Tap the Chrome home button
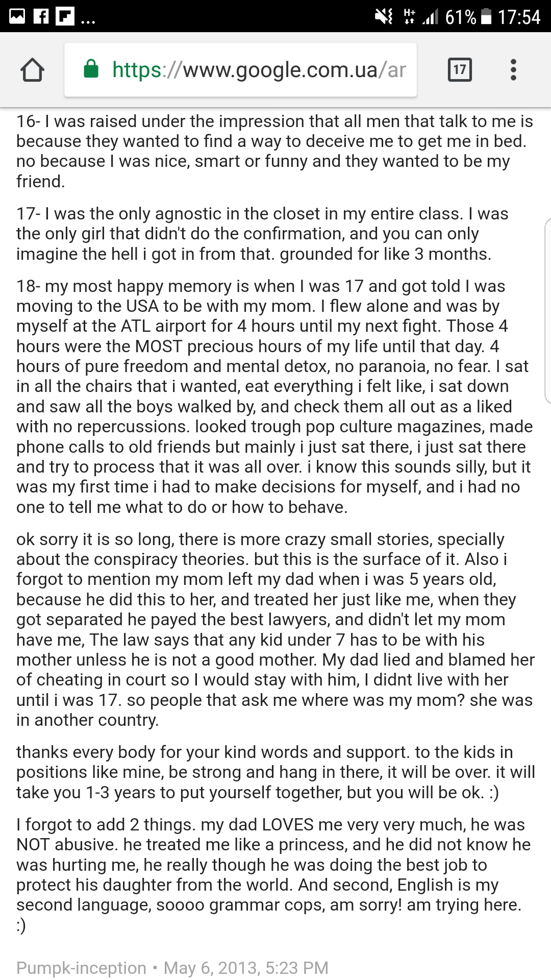Screen dimensions: 551x980 (32, 70)
